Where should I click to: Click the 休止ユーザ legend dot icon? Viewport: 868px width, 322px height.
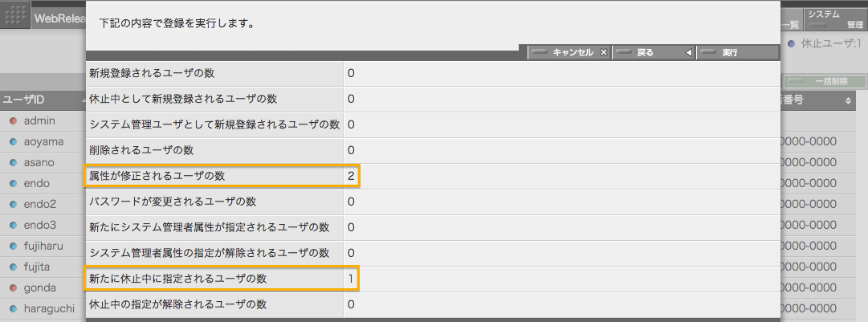791,43
